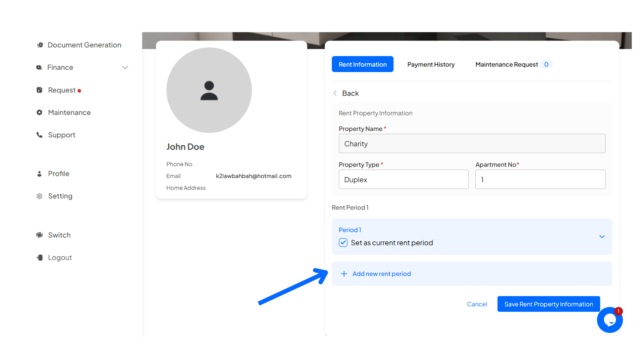
Task: Click the plus icon for new rent period
Action: (344, 274)
